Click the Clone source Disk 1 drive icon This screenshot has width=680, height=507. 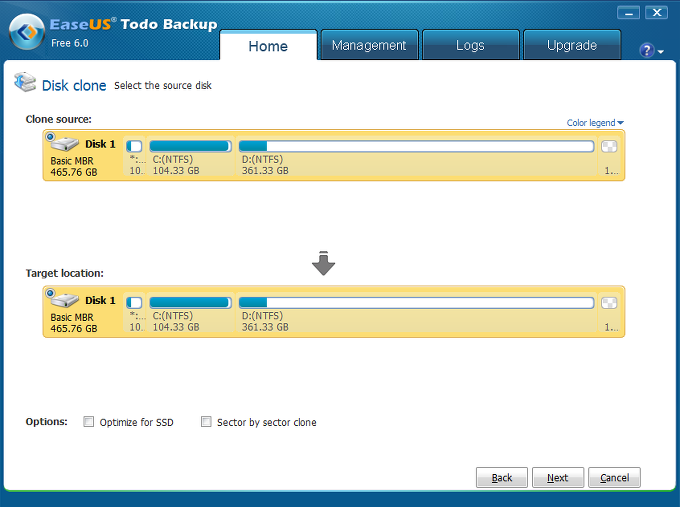65,143
